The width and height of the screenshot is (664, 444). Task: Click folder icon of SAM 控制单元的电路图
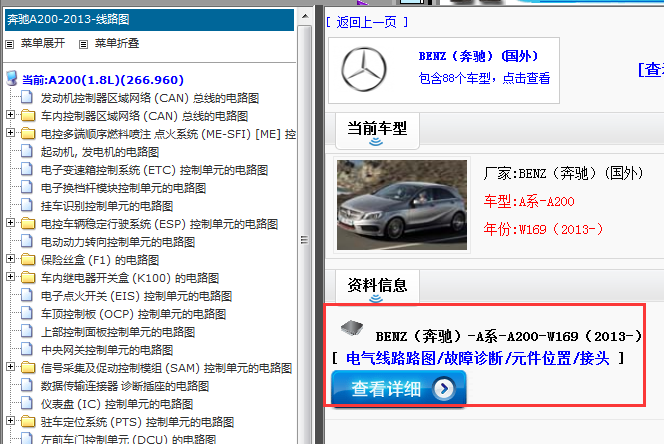[28, 367]
